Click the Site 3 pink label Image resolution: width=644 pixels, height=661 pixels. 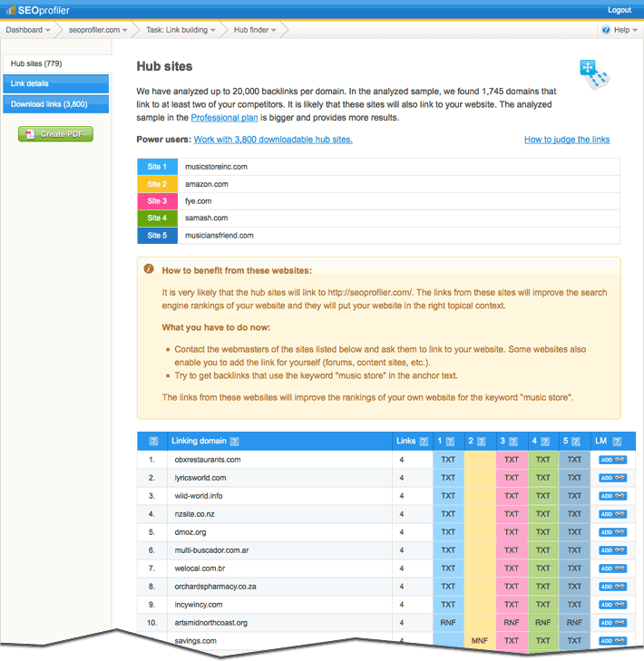157,201
